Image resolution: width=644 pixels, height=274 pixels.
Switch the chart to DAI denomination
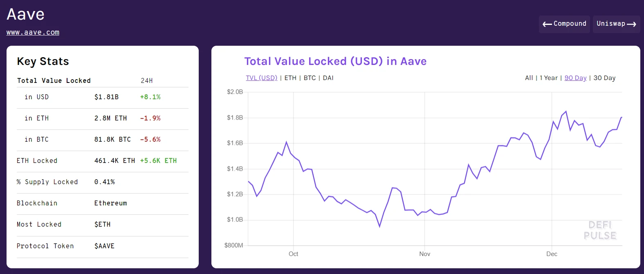click(x=328, y=78)
